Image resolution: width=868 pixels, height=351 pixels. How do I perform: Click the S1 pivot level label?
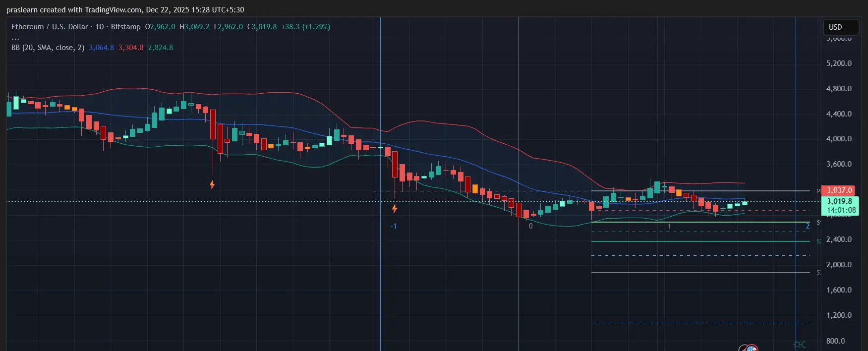tap(818, 223)
